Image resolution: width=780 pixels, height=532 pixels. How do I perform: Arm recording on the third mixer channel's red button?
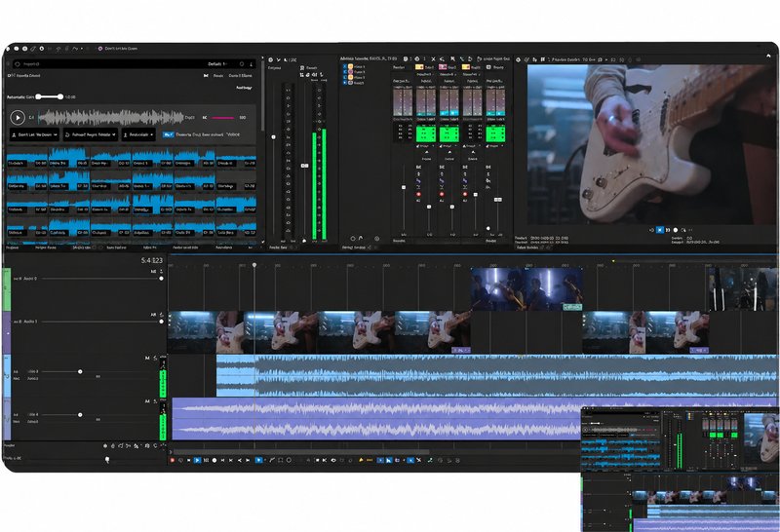point(465,194)
